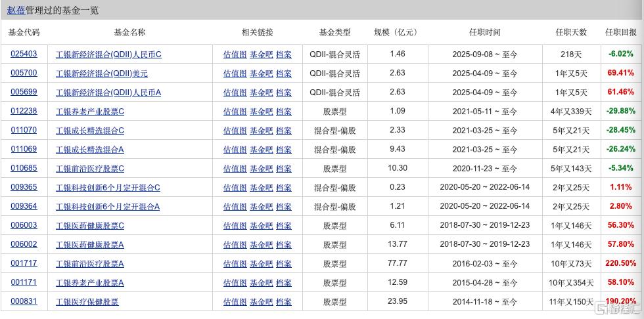This screenshot has width=644, height=319.
Task: Open 工银养老产业股票A fund page
Action: [x=90, y=282]
